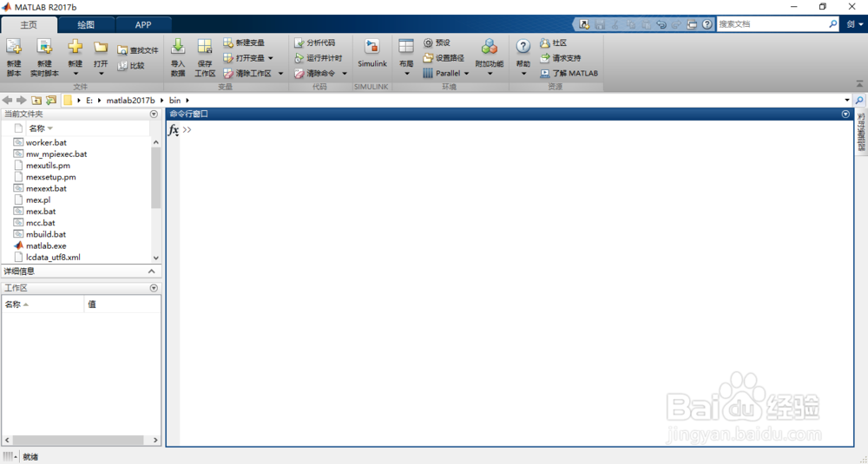Click Run and Time (运行并计时)

[x=318, y=57]
